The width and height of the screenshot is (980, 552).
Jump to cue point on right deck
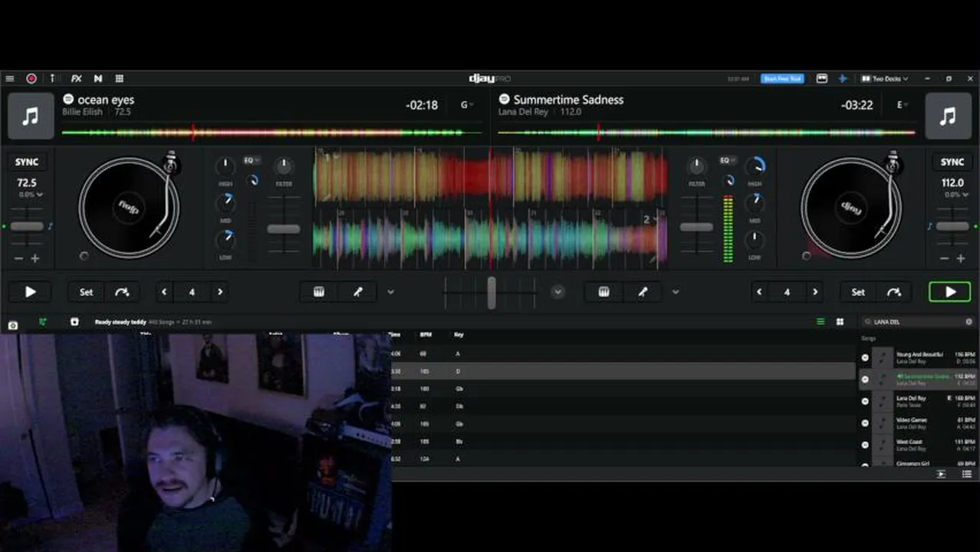pos(894,292)
